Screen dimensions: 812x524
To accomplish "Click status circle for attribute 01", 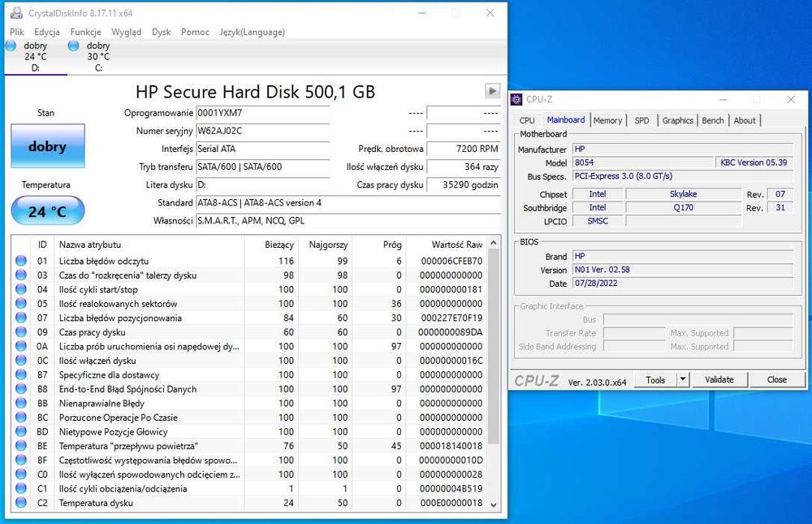I will [21, 261].
